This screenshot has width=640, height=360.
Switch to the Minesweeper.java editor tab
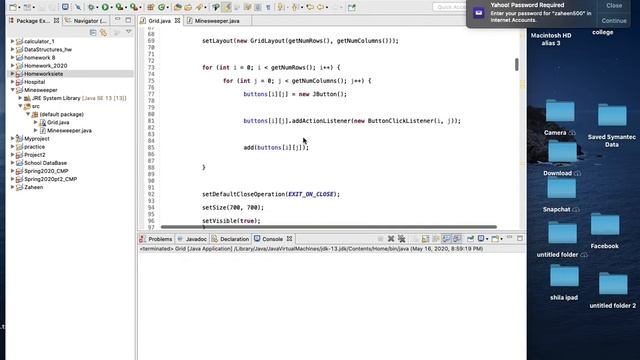[217, 20]
